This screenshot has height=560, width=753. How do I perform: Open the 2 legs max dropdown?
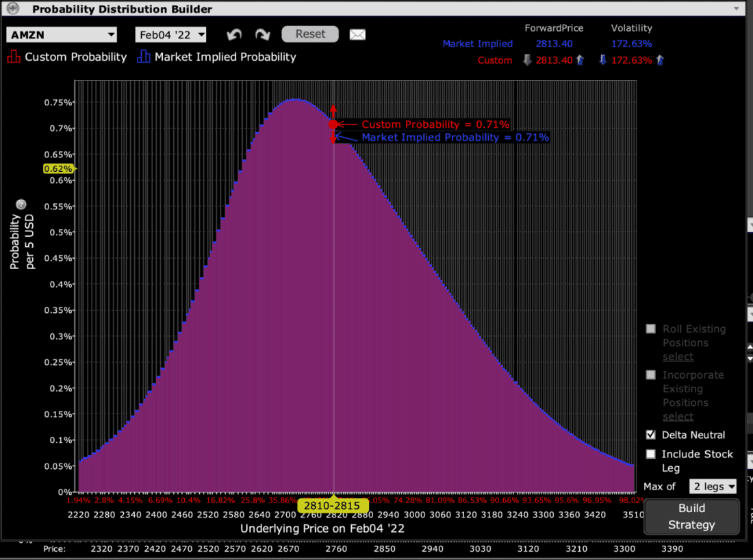(x=713, y=487)
